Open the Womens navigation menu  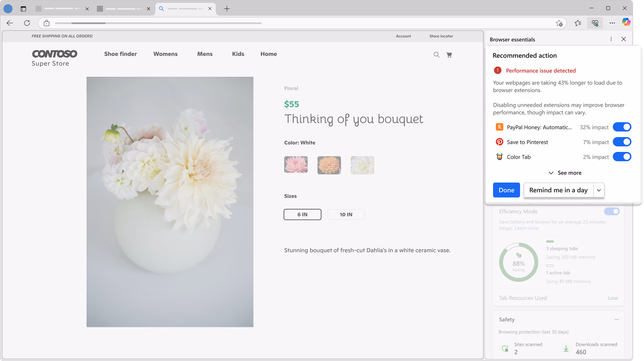click(x=165, y=54)
